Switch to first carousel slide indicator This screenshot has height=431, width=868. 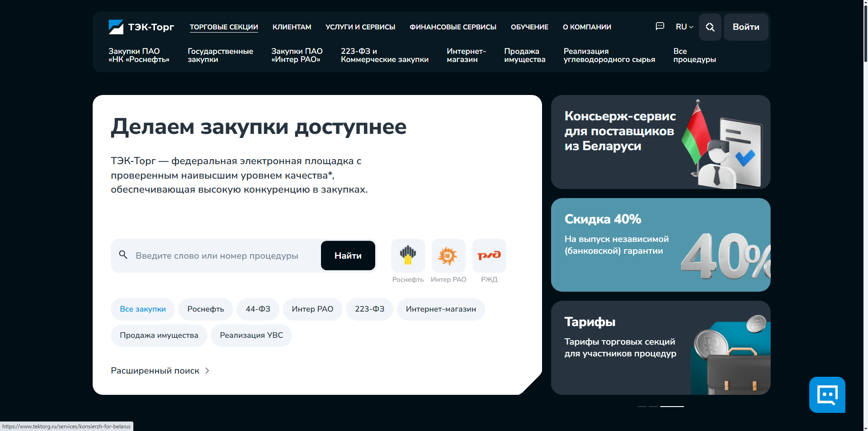click(x=642, y=407)
